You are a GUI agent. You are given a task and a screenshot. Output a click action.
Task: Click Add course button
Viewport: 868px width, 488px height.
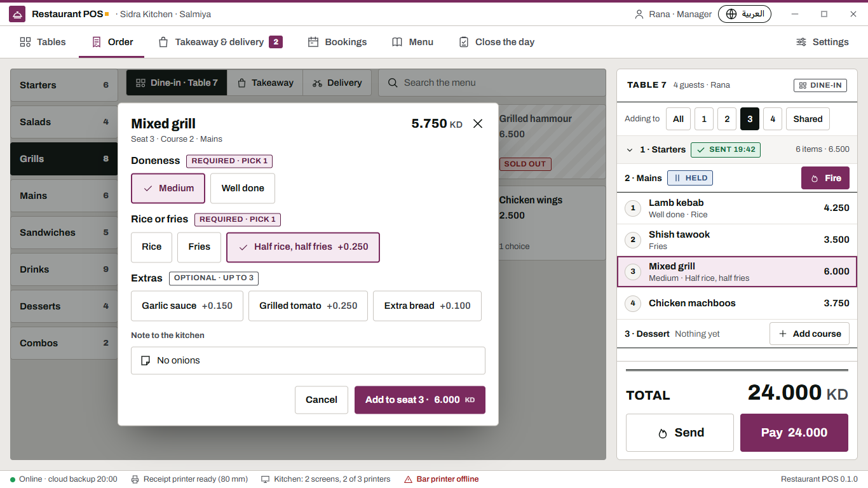click(x=810, y=334)
